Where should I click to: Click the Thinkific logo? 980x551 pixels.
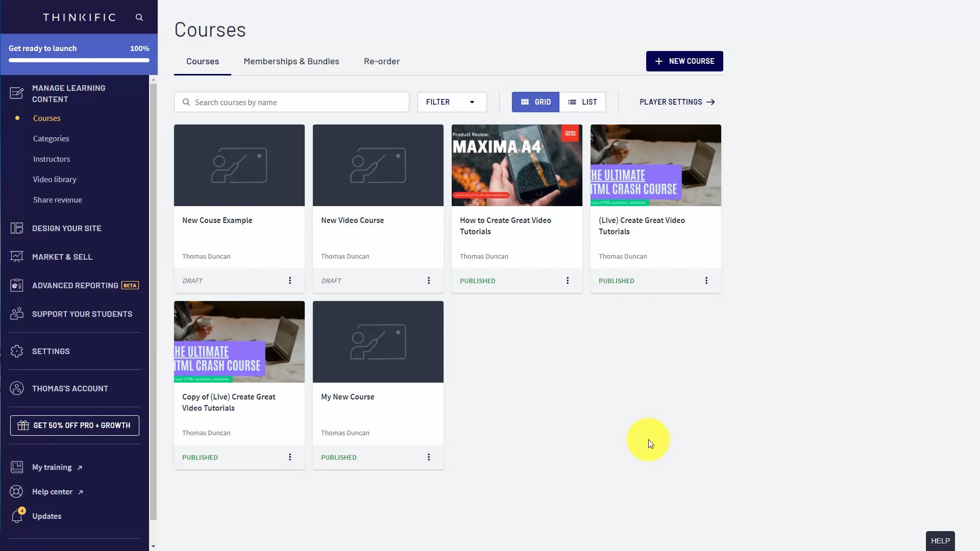[79, 17]
